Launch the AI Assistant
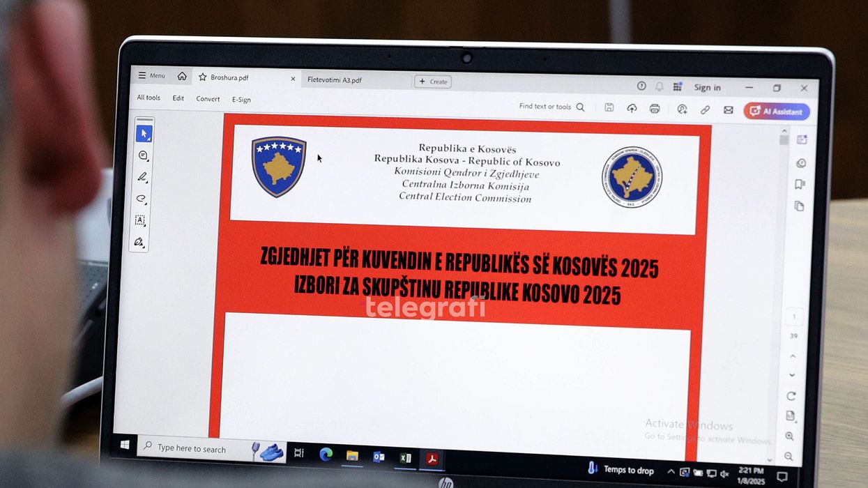Image resolution: width=868 pixels, height=488 pixels. tap(776, 111)
